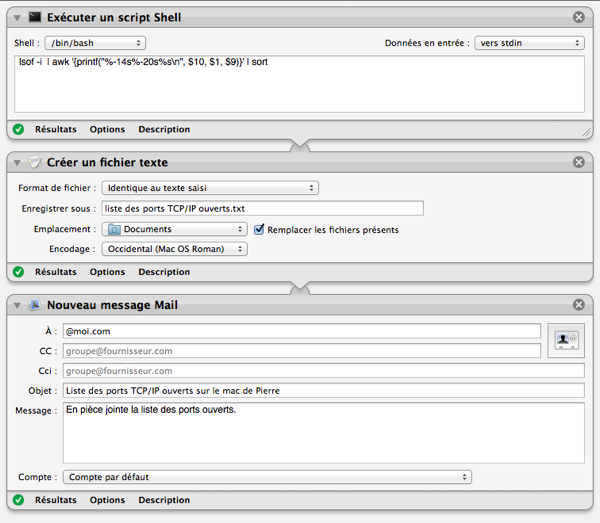Show Options of Créer un fichier texte

pos(107,272)
